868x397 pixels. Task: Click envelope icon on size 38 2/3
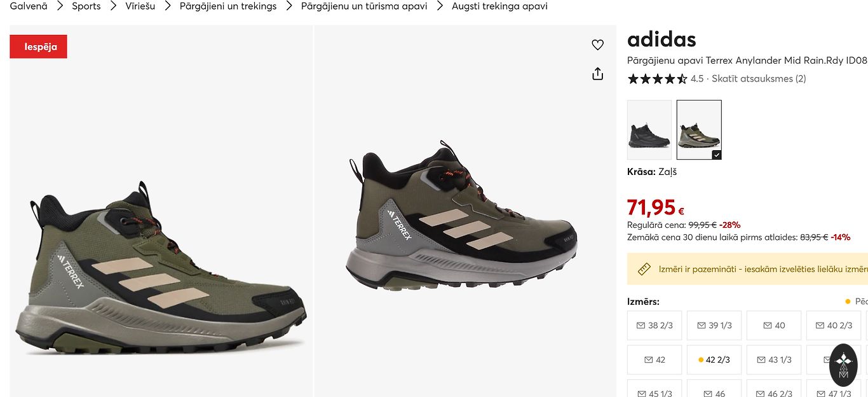[x=641, y=325]
